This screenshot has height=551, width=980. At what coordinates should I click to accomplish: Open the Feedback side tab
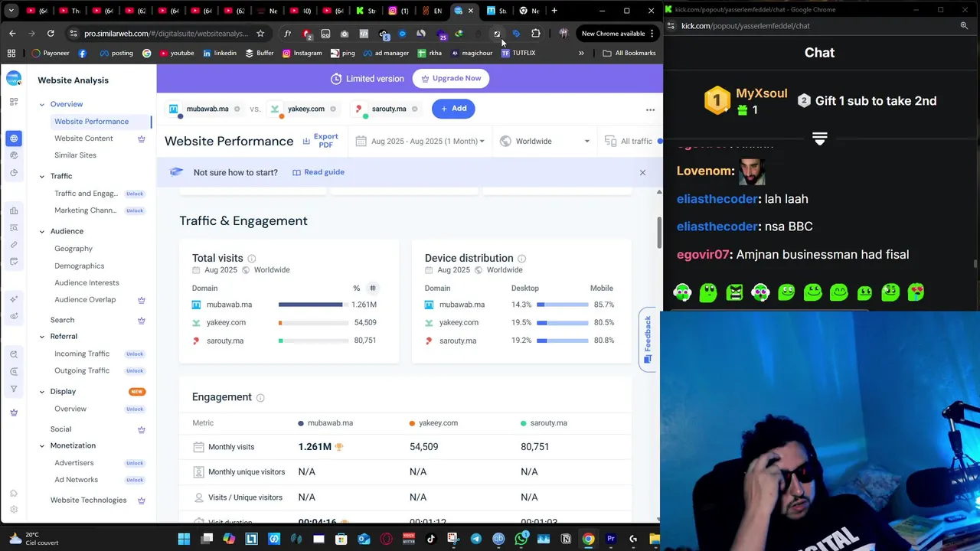(648, 339)
